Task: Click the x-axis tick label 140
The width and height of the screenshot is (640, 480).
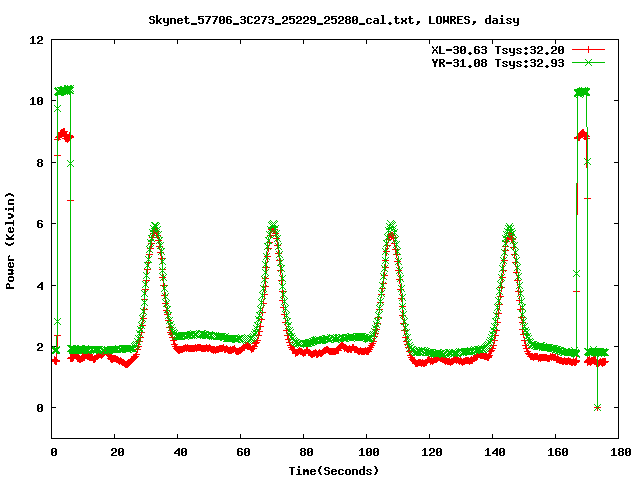Action: [x=495, y=452]
